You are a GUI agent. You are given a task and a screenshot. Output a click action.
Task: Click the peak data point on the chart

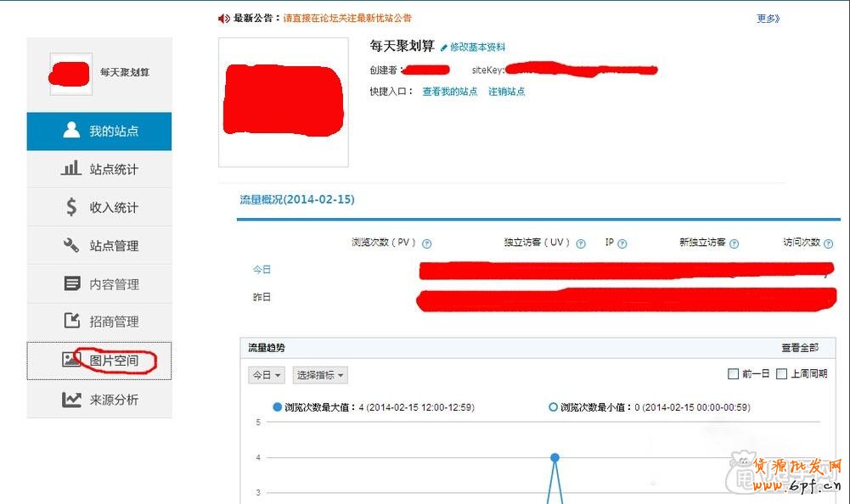tap(554, 457)
